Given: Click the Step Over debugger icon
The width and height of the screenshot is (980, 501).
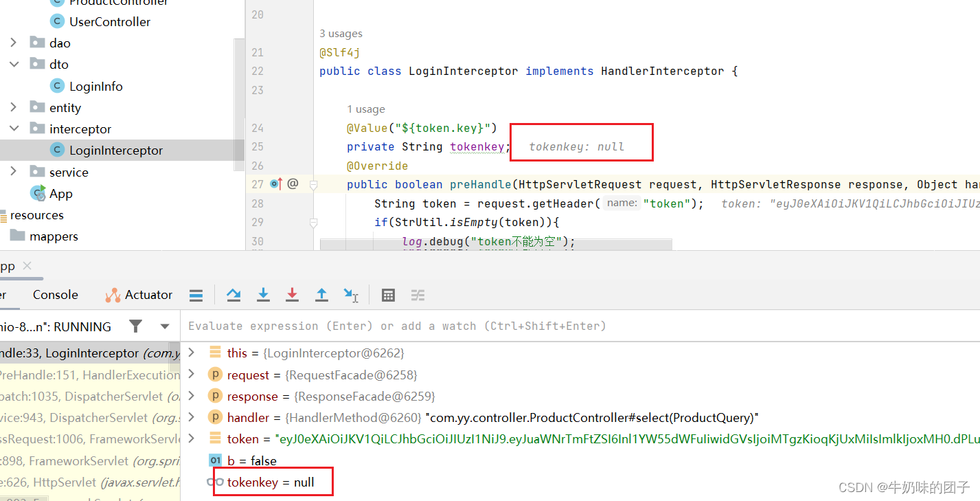Looking at the screenshot, I should click(233, 295).
